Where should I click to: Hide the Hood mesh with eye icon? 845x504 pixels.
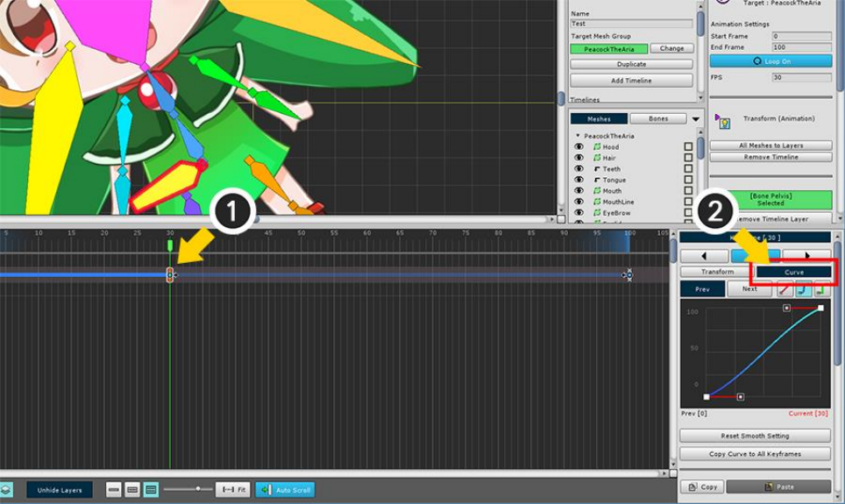[579, 146]
